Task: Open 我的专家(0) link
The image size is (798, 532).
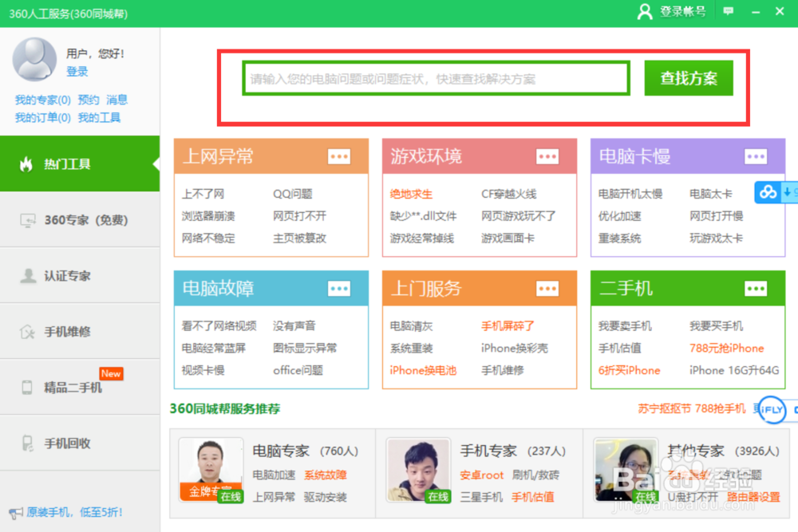Action: (x=43, y=100)
